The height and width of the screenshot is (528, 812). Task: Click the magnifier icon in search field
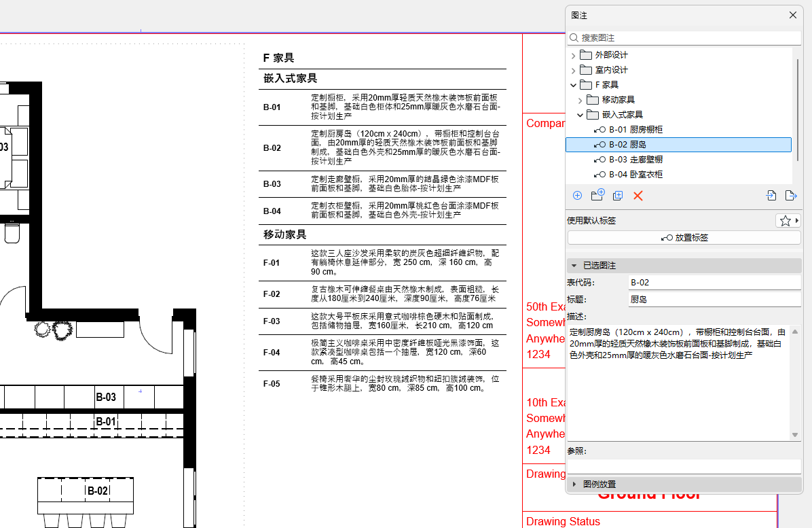coord(573,38)
